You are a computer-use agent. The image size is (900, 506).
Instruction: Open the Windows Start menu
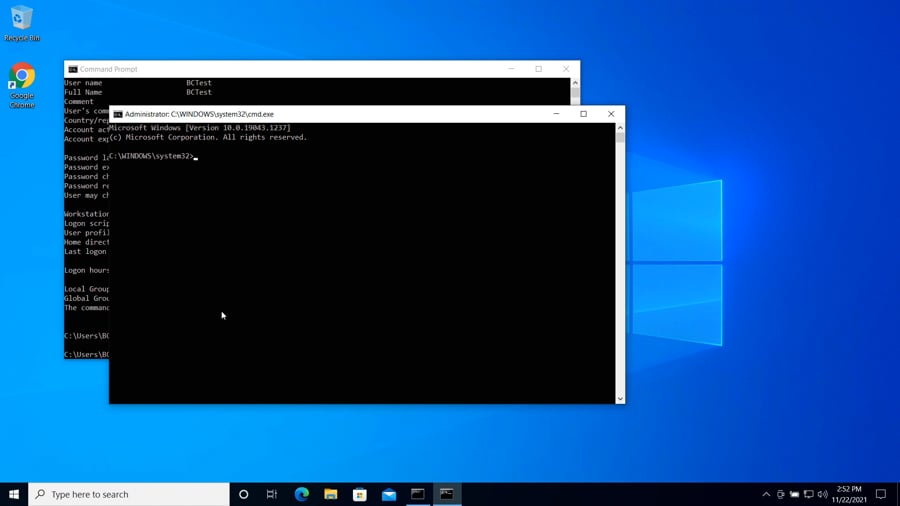pos(14,494)
